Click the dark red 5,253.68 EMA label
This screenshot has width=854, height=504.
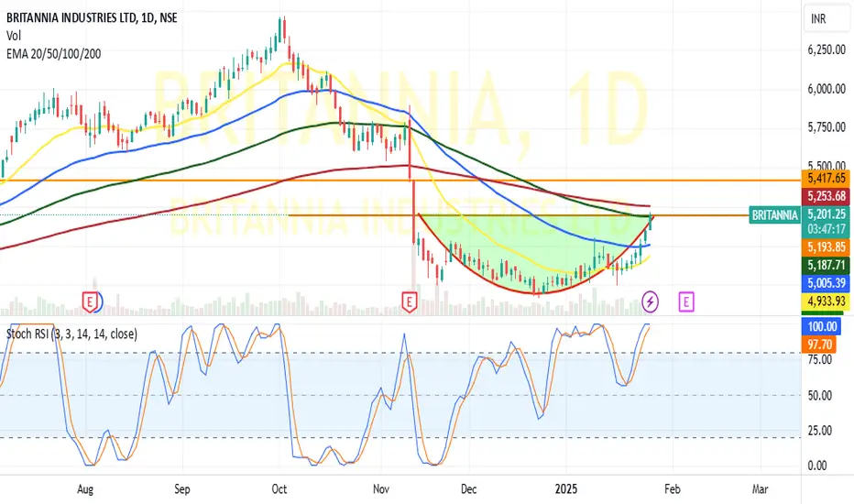pyautogui.click(x=827, y=196)
